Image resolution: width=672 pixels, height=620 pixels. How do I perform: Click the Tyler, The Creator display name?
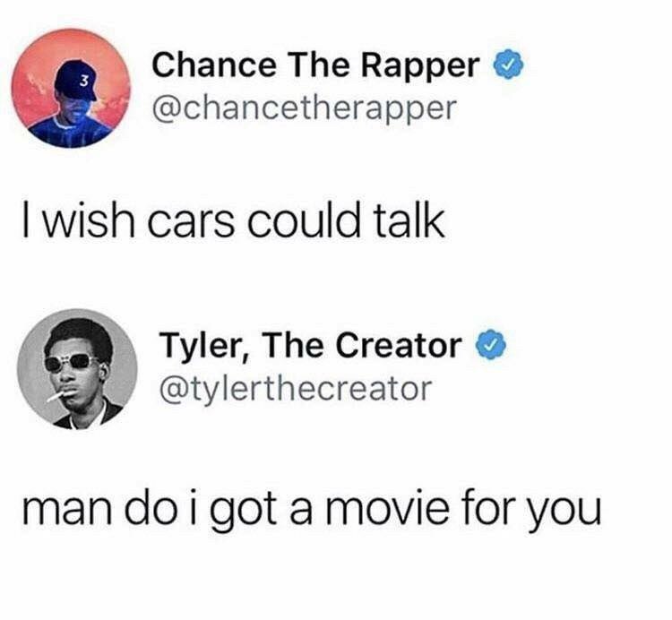tap(311, 345)
